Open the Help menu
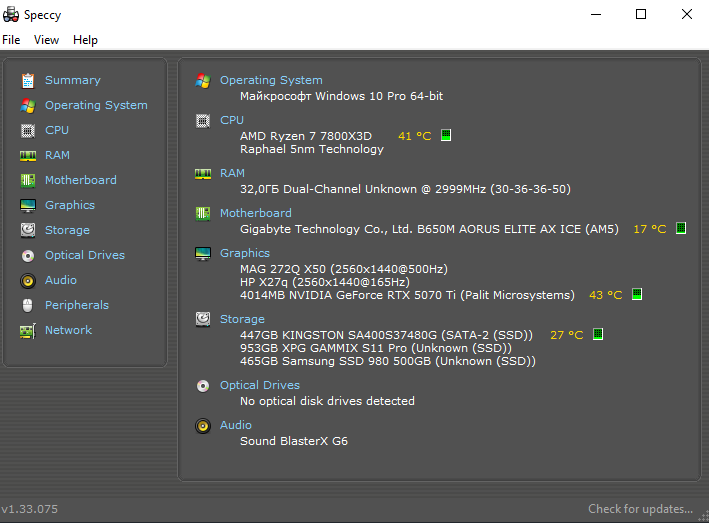The height and width of the screenshot is (523, 709). pos(85,40)
